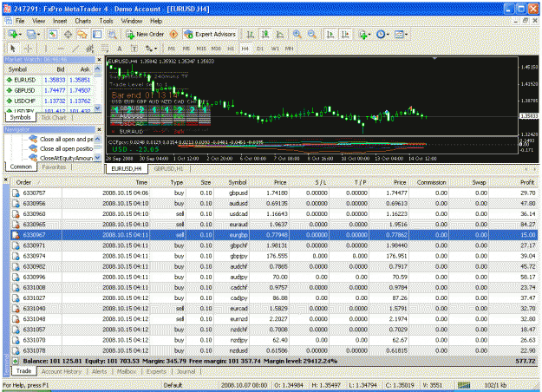Switch to the Tick Chart tab

[x=54, y=118]
